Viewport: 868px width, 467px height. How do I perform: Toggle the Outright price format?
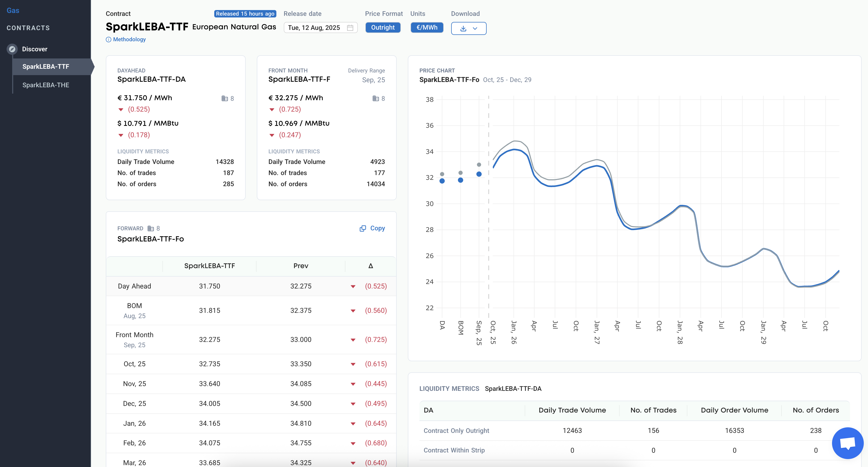(383, 28)
